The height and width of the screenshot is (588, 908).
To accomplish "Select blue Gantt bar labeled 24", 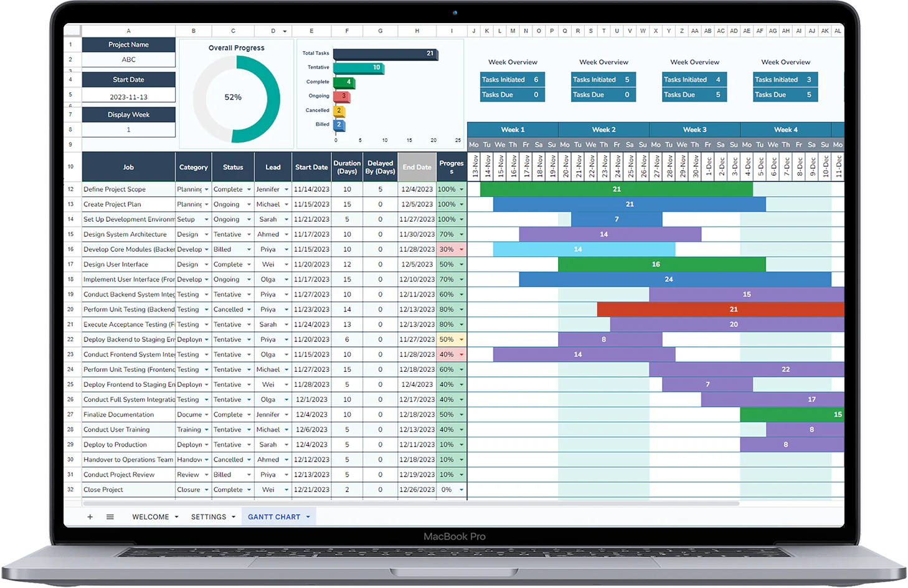I will coord(675,280).
